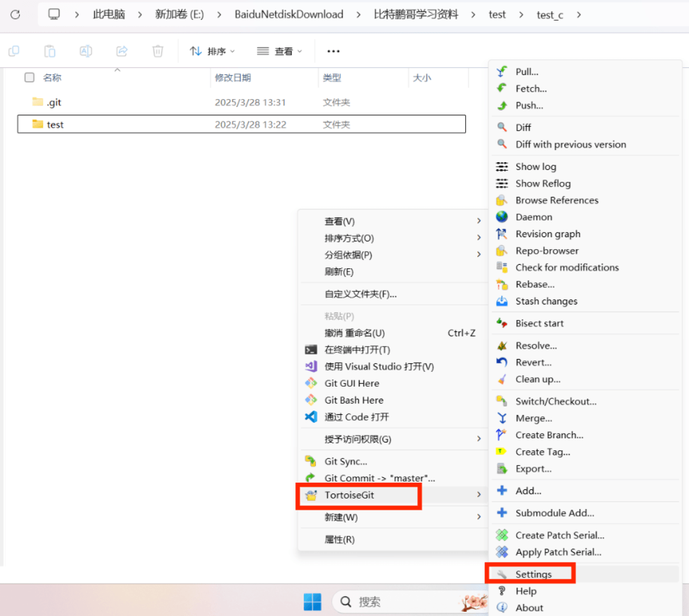
Task: Expand the 查看(V) submenu arrow
Action: click(x=479, y=221)
